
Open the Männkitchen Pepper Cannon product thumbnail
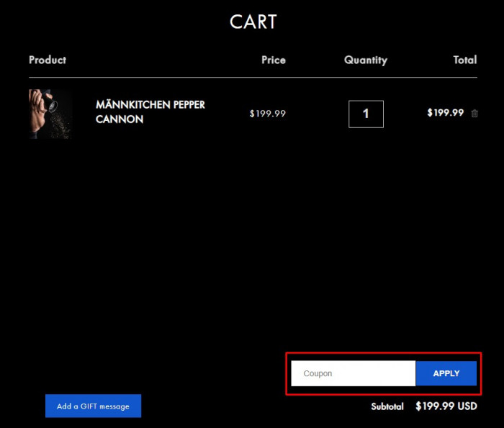click(x=50, y=114)
